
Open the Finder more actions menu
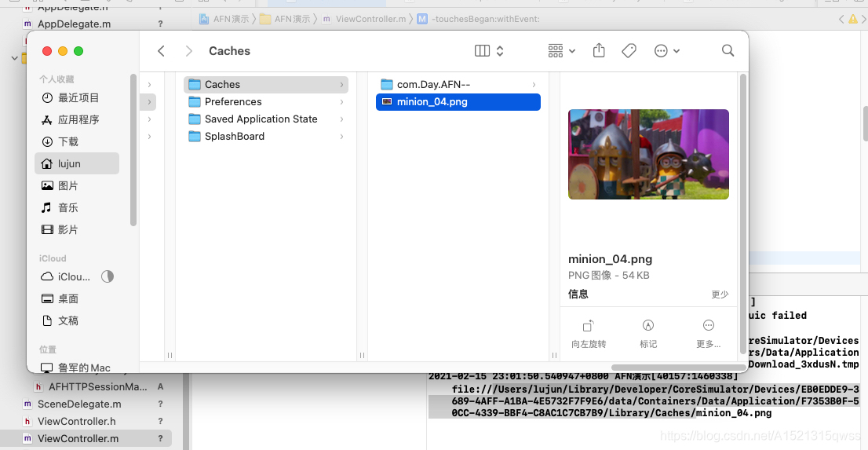[666, 51]
